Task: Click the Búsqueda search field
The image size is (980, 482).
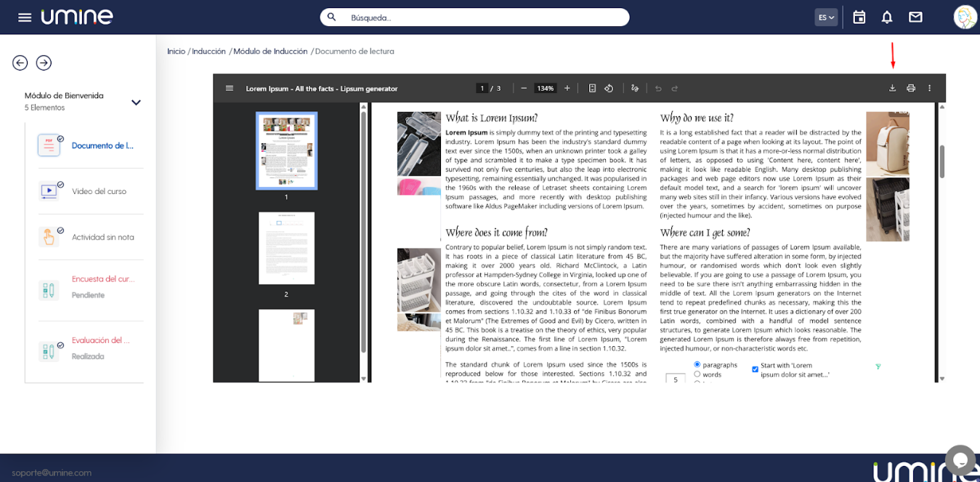Action: pos(474,17)
